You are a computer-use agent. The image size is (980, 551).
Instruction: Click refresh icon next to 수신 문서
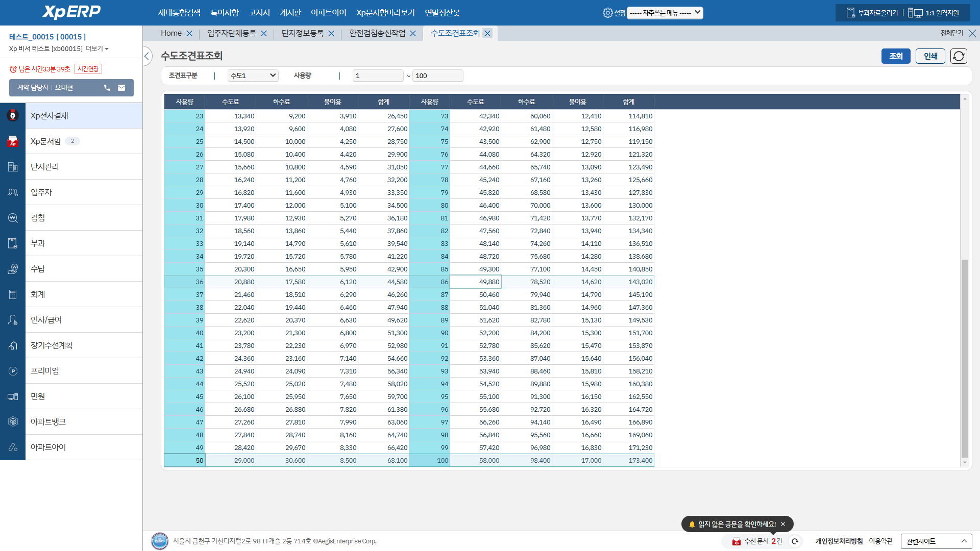pos(795,541)
